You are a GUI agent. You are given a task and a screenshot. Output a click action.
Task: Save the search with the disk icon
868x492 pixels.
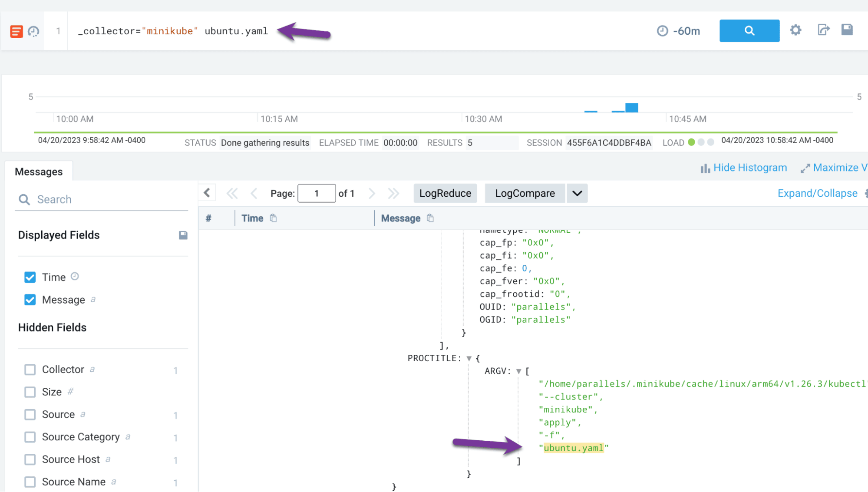(x=847, y=30)
